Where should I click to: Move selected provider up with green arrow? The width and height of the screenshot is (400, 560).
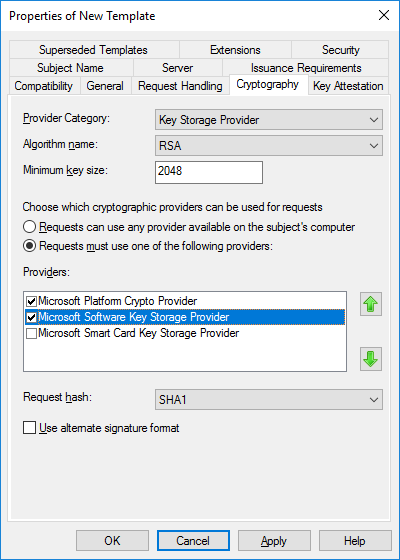point(371,304)
